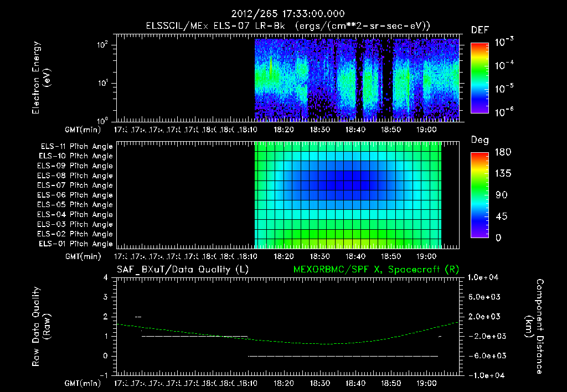This screenshot has height=392, width=567.
Task: Select the Raw Data Quality (Raw) axis label
Action: [41, 327]
